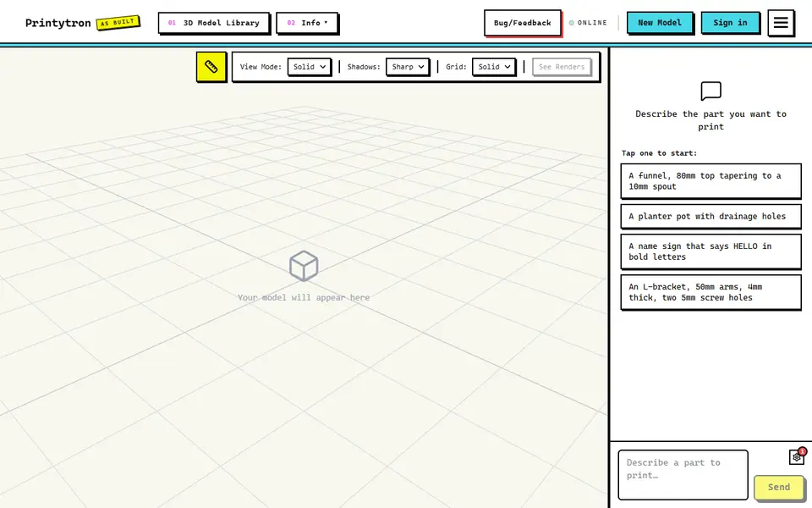Open the Bug/Feedback form
The width and height of the screenshot is (812, 508).
tap(522, 23)
